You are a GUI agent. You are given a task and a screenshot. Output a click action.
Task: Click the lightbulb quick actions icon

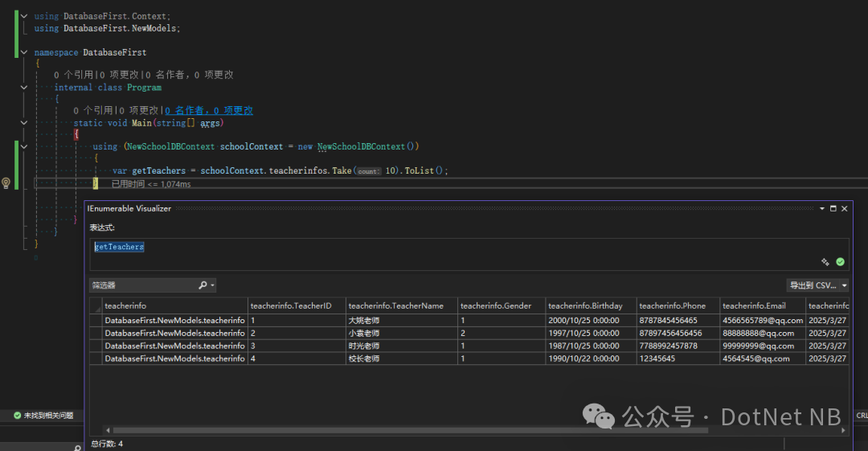coord(6,182)
